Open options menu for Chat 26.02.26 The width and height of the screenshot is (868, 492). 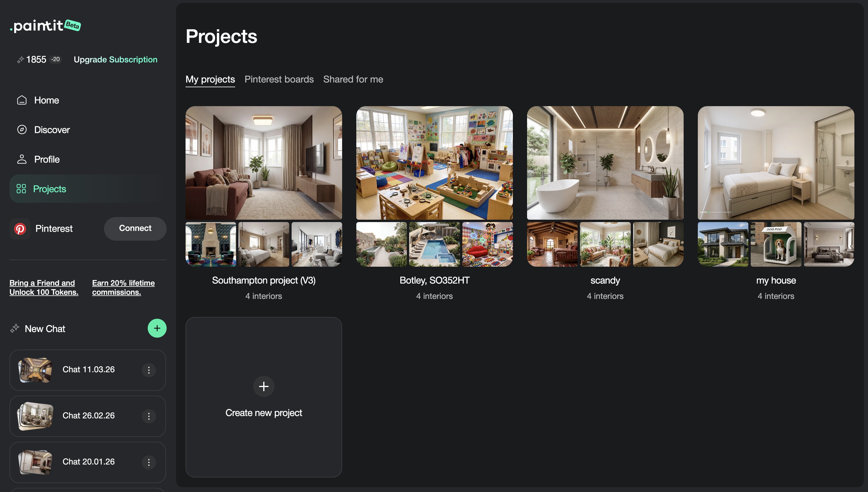pos(149,416)
